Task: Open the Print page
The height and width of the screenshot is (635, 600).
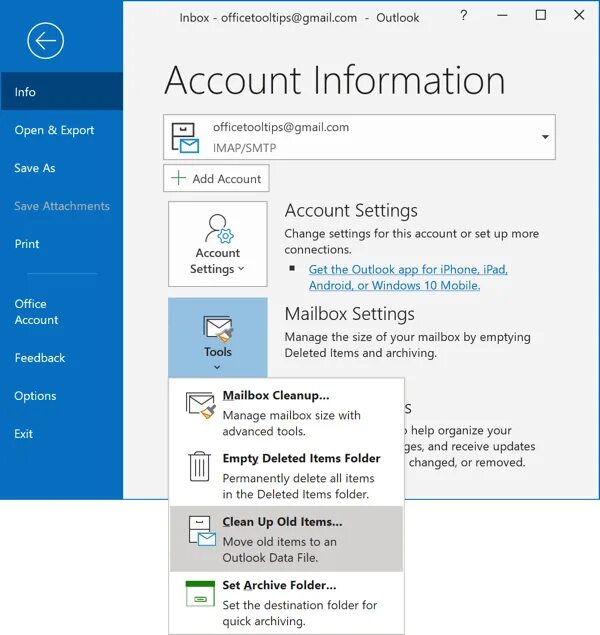Action: coord(27,244)
